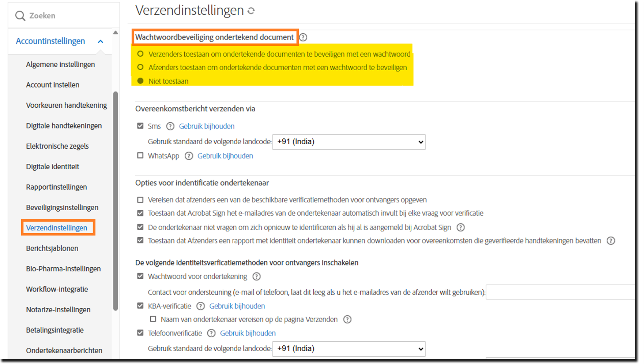Enable the WhatsApp checkbox

(140, 155)
